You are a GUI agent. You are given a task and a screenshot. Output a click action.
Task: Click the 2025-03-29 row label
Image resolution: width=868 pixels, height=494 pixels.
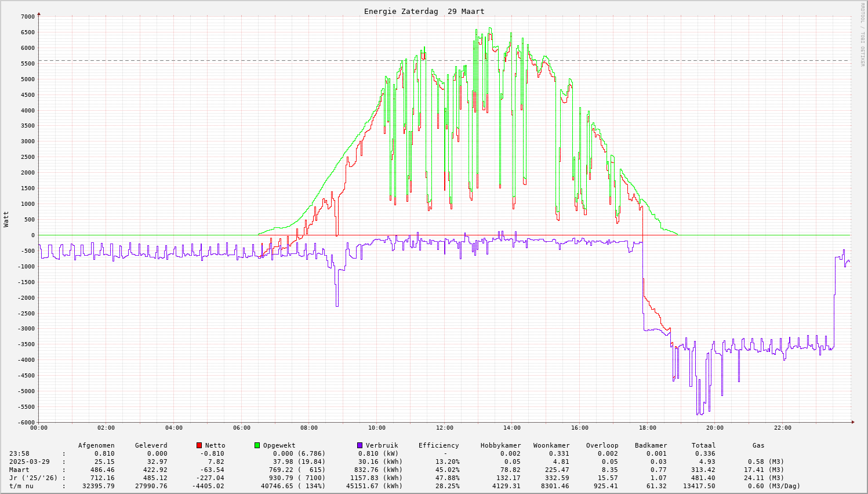[29, 462]
